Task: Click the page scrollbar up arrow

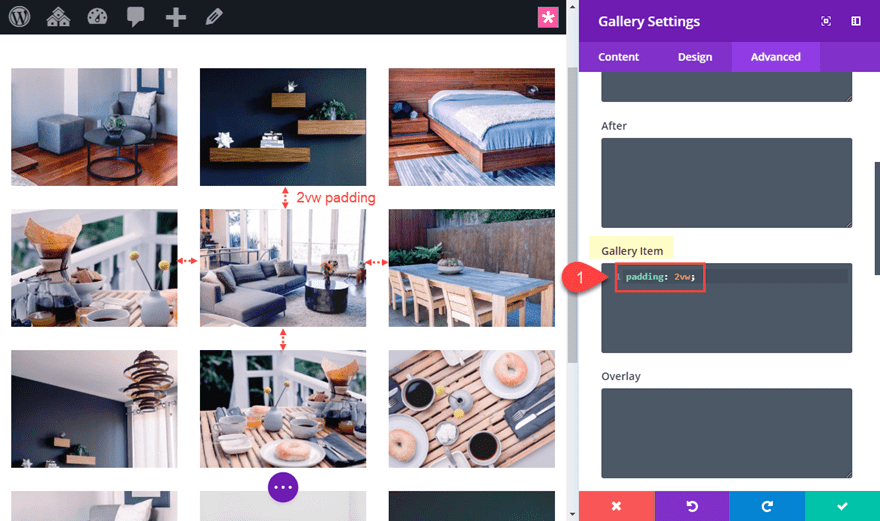Action: click(572, 7)
